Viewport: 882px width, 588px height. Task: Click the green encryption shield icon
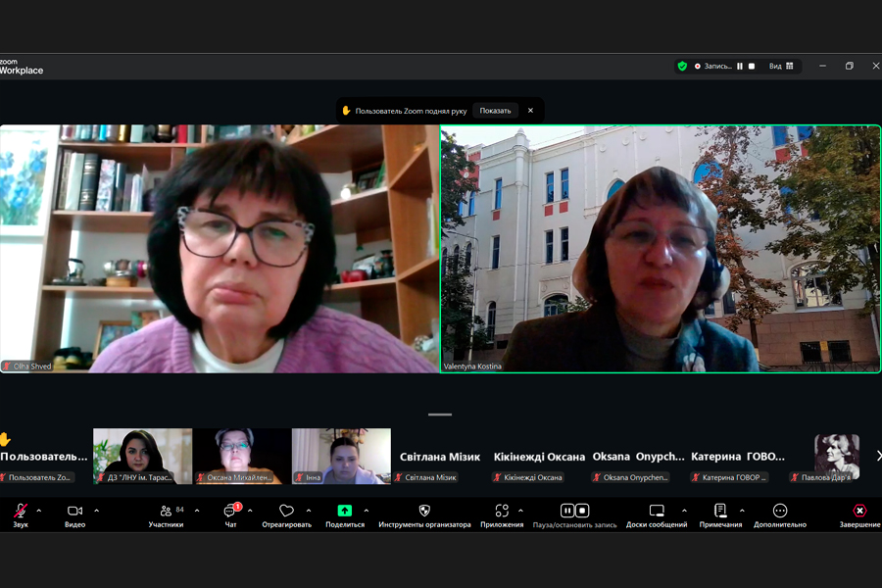[682, 67]
